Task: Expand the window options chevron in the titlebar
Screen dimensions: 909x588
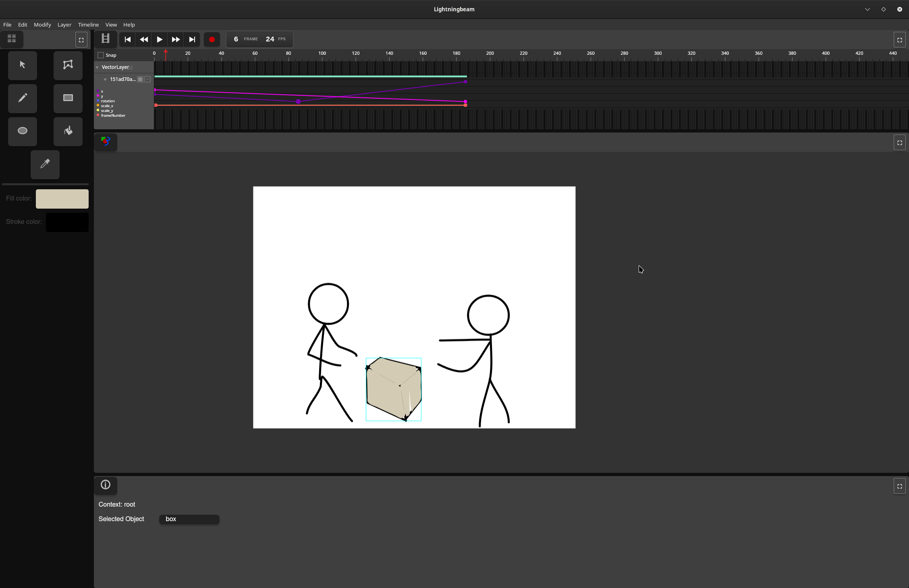Action: [x=867, y=9]
